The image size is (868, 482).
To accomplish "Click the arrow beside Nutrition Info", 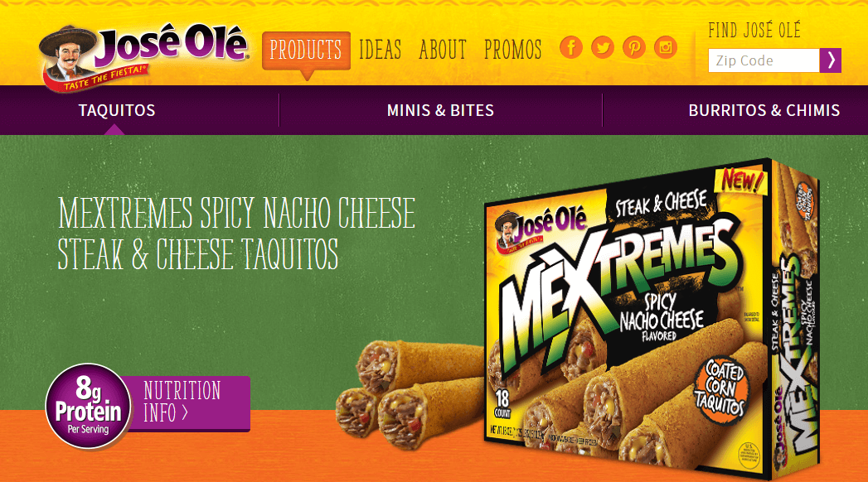I will point(185,413).
